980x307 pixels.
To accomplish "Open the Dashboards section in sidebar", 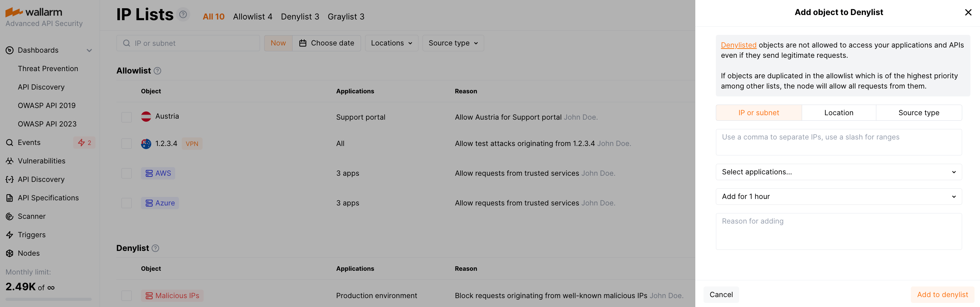I will [38, 50].
